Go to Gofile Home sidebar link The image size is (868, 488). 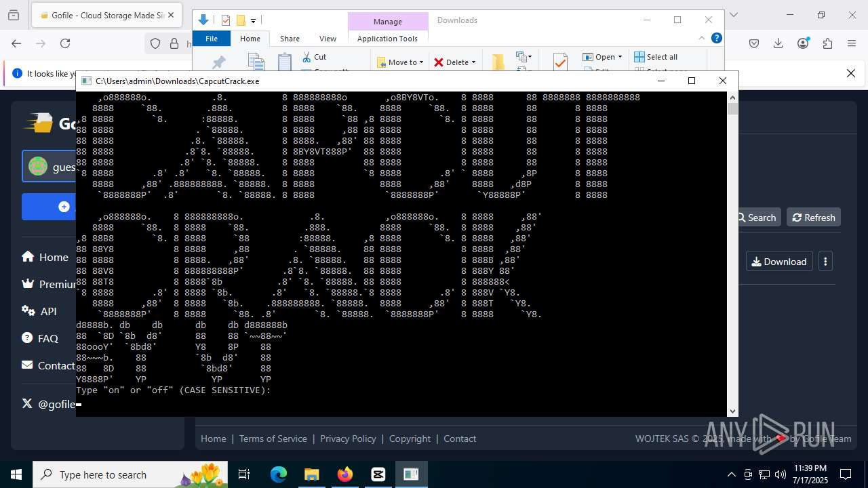point(45,257)
